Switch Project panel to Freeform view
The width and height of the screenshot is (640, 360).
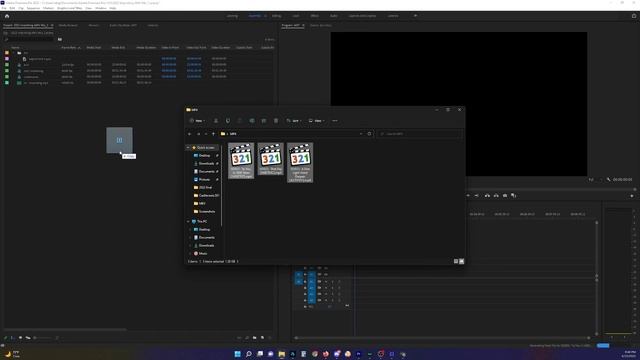pos(28,338)
